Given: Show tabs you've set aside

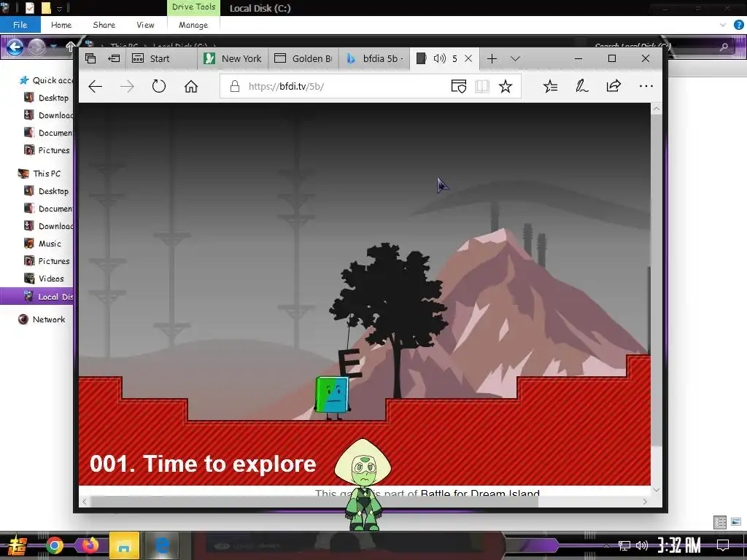Looking at the screenshot, I should (90, 58).
